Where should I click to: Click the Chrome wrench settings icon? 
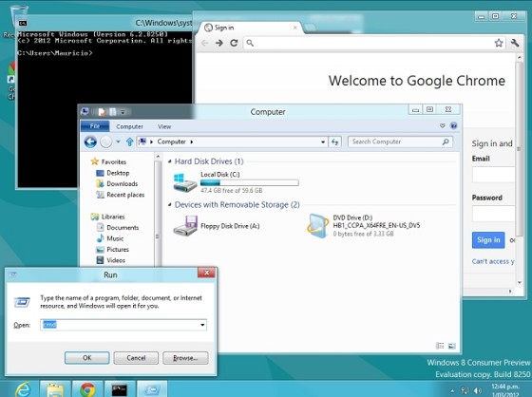[515, 43]
